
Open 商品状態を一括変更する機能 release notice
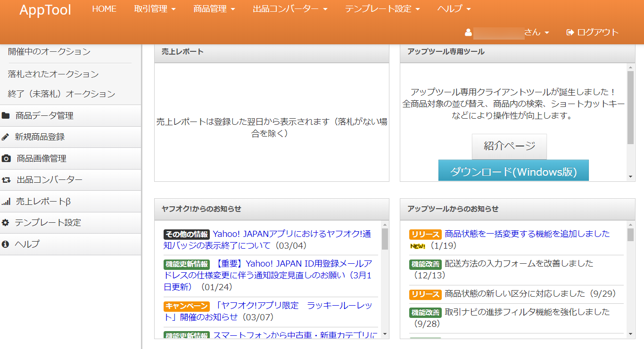pyautogui.click(x=527, y=234)
